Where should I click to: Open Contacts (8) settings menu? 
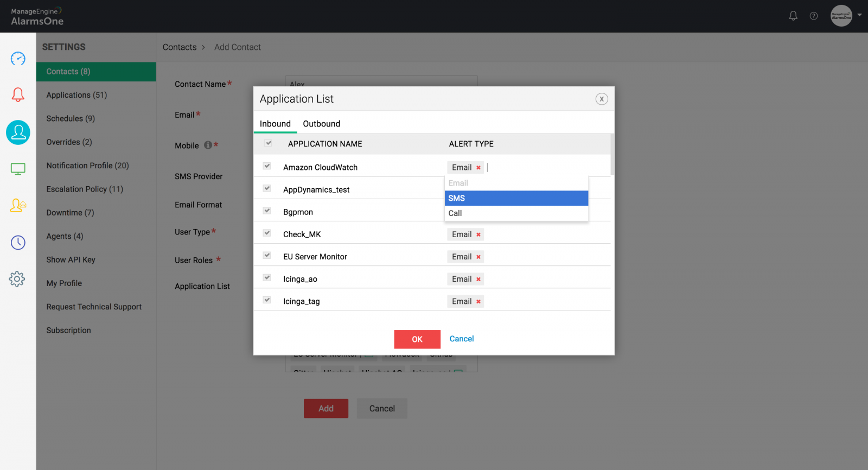point(96,72)
